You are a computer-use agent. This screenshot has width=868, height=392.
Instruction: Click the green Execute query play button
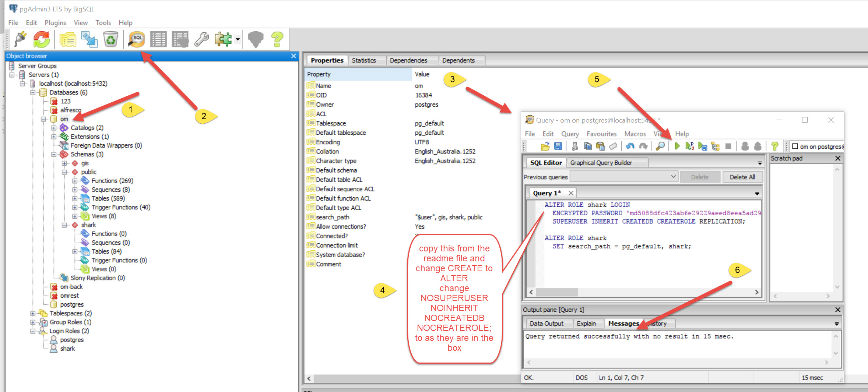[677, 146]
